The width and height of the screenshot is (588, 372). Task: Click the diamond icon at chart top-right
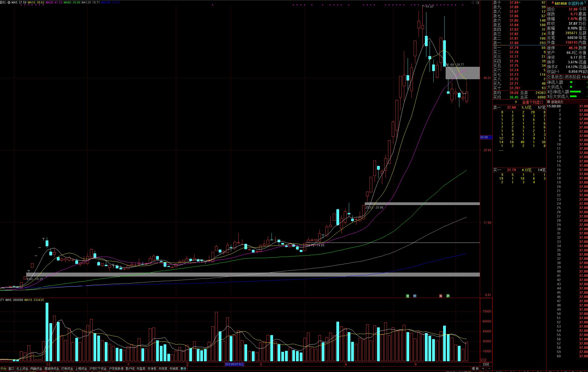(x=473, y=2)
